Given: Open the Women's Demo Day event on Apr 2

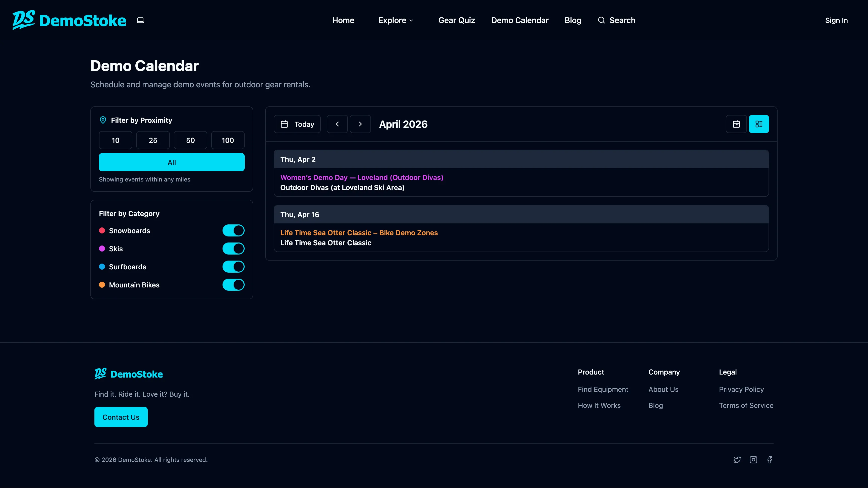Looking at the screenshot, I should tap(362, 177).
